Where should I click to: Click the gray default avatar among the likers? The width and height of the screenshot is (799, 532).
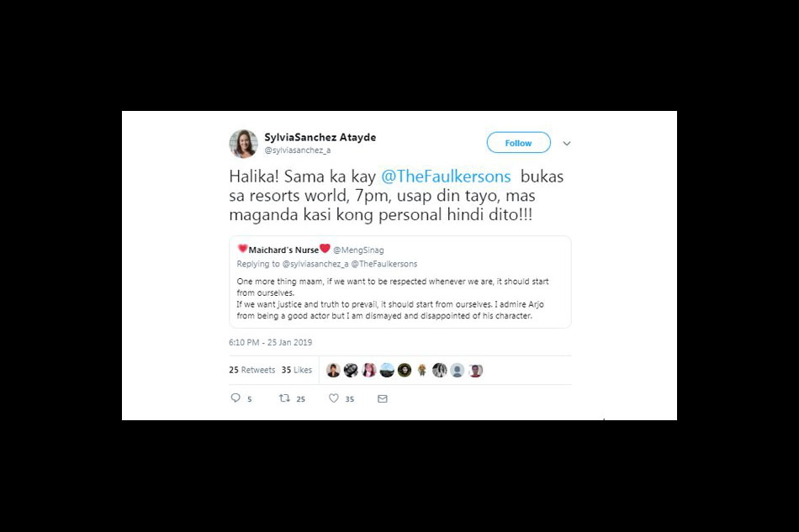[x=457, y=370]
